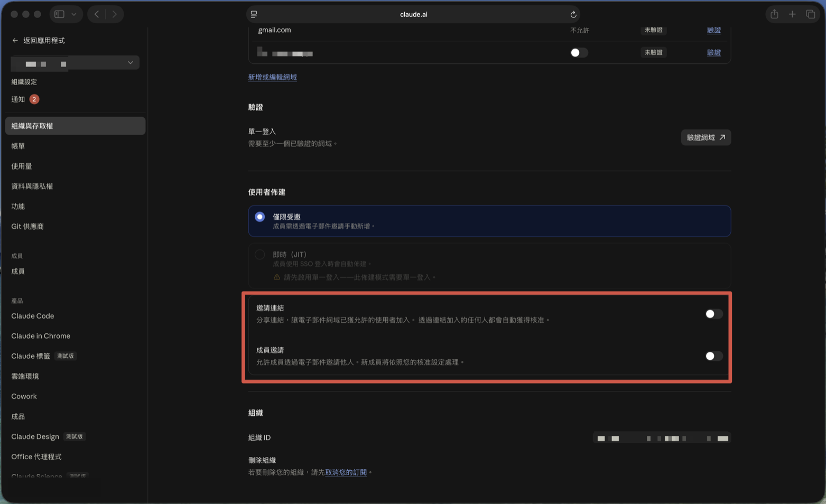Open 資料與隱私權 settings page
Image resolution: width=826 pixels, height=504 pixels.
tap(32, 186)
